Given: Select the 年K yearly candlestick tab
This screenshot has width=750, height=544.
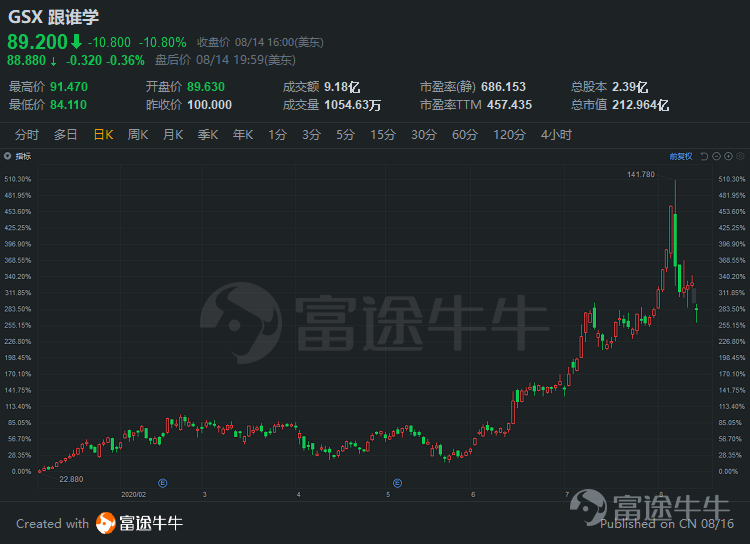Looking at the screenshot, I should 243,135.
